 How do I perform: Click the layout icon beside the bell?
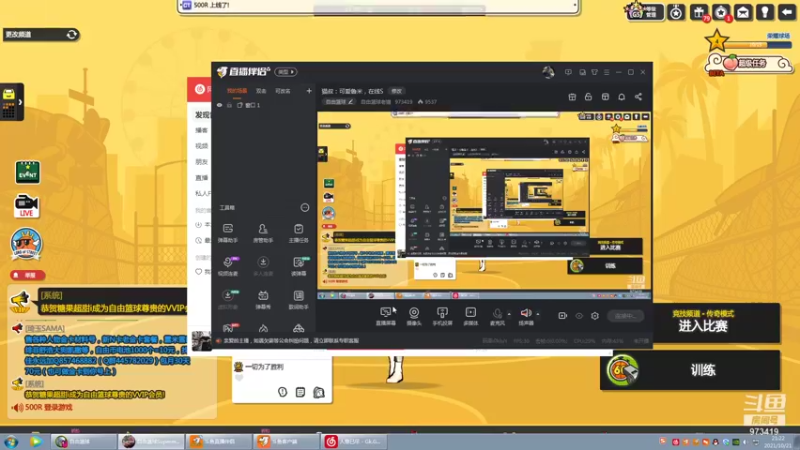(605, 96)
